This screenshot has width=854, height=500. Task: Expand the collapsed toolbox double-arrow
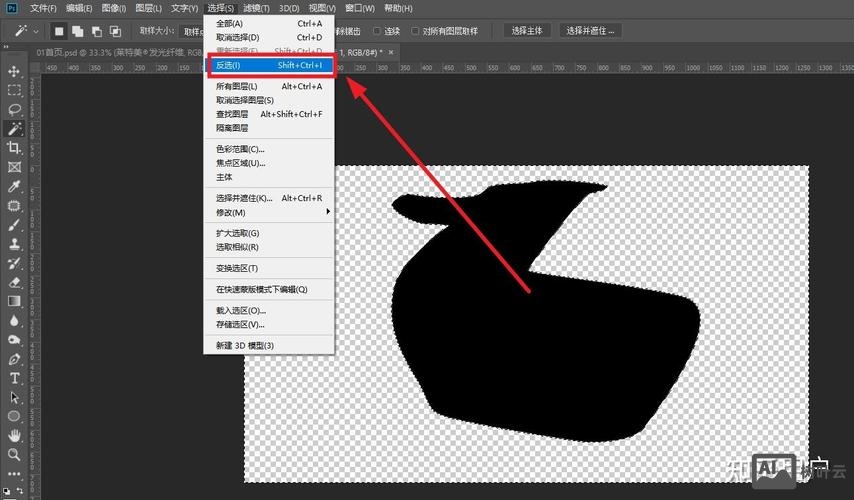click(x=6, y=47)
